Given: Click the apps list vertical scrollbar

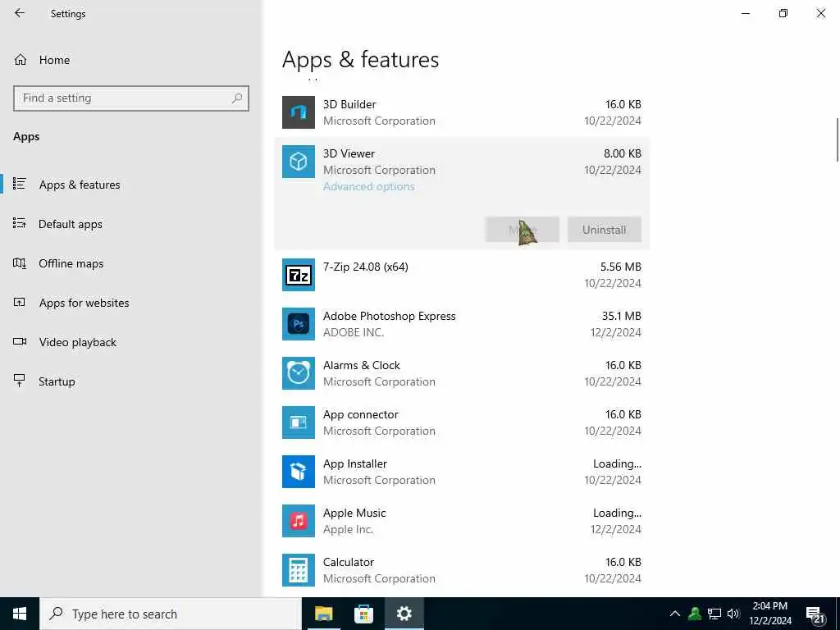Looking at the screenshot, I should tap(837, 139).
